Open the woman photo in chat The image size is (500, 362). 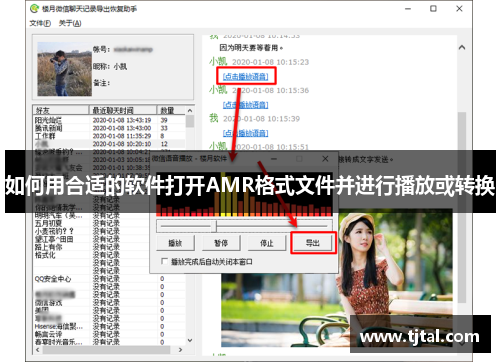[x=337, y=278]
